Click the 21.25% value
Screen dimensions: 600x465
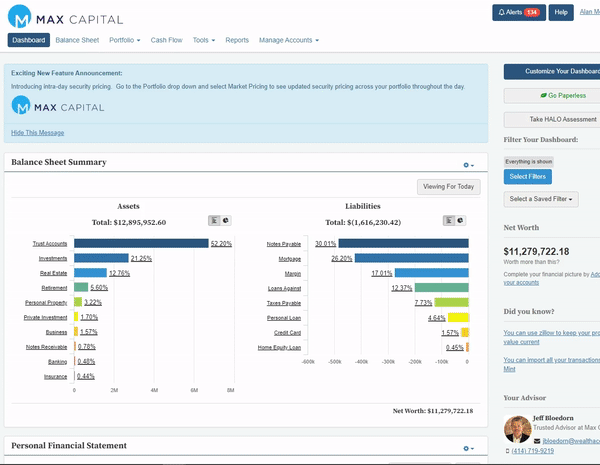[141, 259]
